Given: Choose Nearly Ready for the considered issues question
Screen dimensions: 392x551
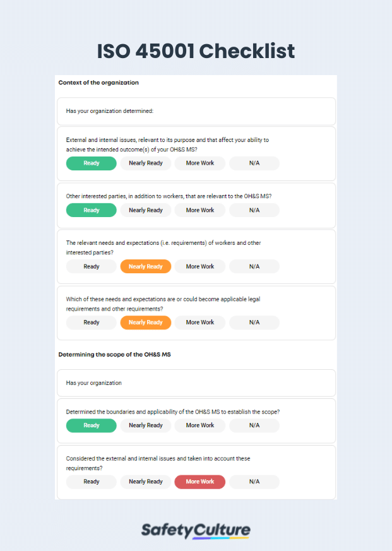Looking at the screenshot, I should coord(145,482).
